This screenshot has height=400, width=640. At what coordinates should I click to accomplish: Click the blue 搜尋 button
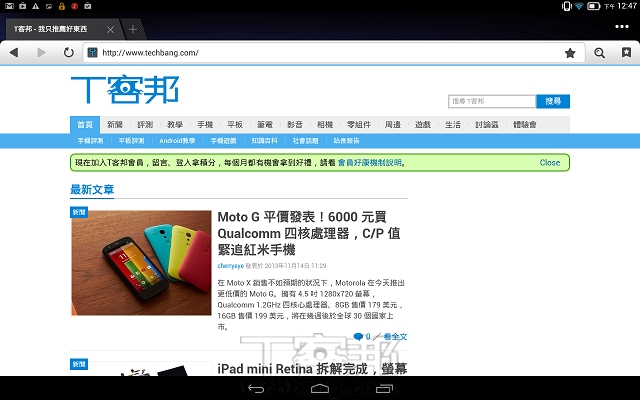tap(553, 101)
